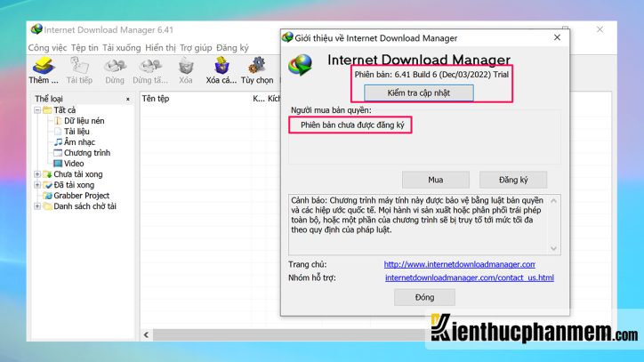Image resolution: width=644 pixels, height=362 pixels.
Task: Select Grabber Project tree item
Action: 81,196
